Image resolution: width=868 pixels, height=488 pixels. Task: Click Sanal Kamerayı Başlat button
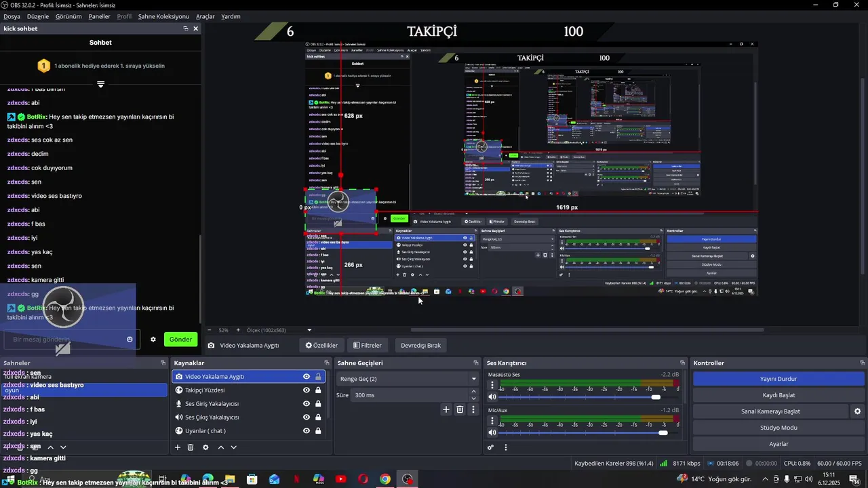pyautogui.click(x=770, y=411)
